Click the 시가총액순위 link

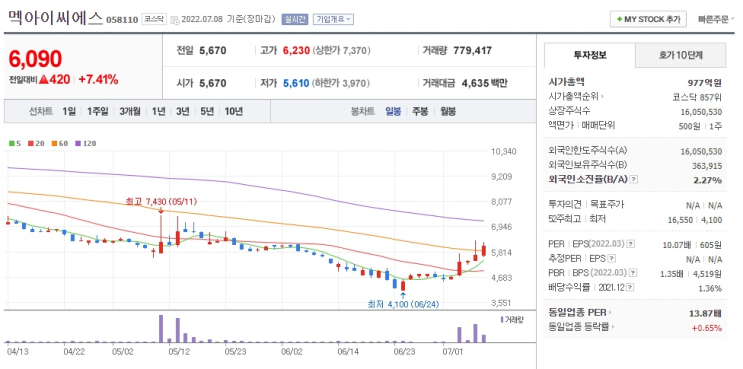[x=573, y=97]
